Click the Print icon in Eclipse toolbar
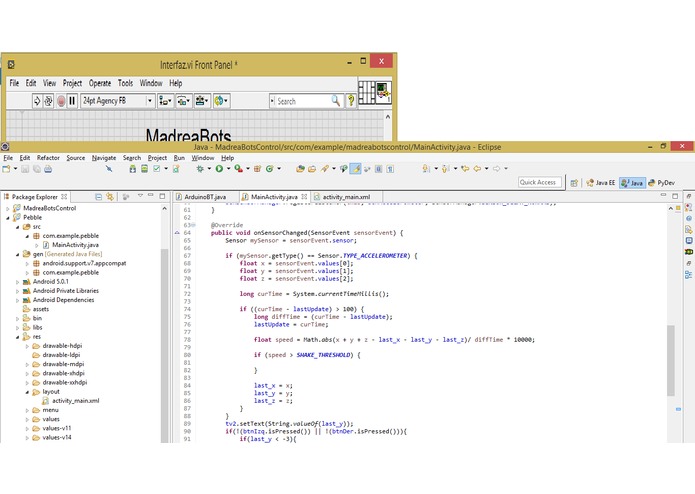The image size is (695, 494). pos(48,169)
